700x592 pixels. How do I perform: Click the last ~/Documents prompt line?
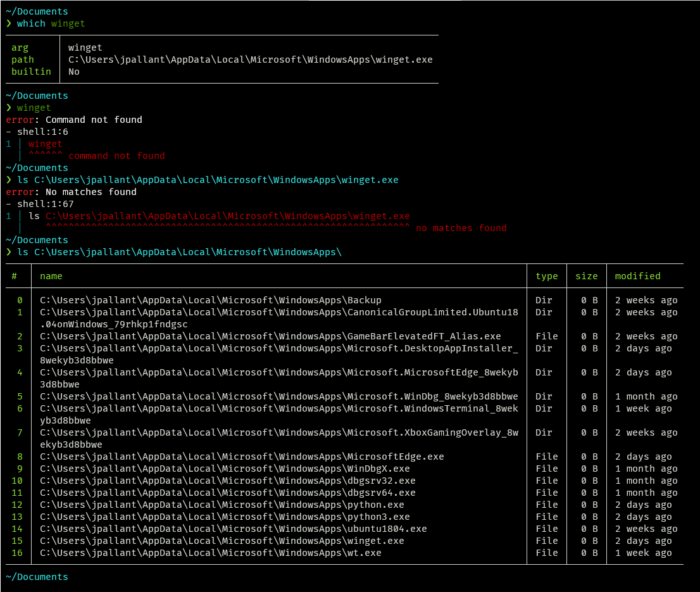[x=36, y=577]
